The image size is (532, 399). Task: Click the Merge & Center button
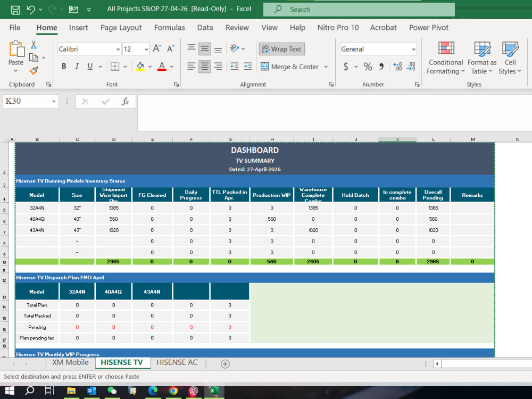289,66
